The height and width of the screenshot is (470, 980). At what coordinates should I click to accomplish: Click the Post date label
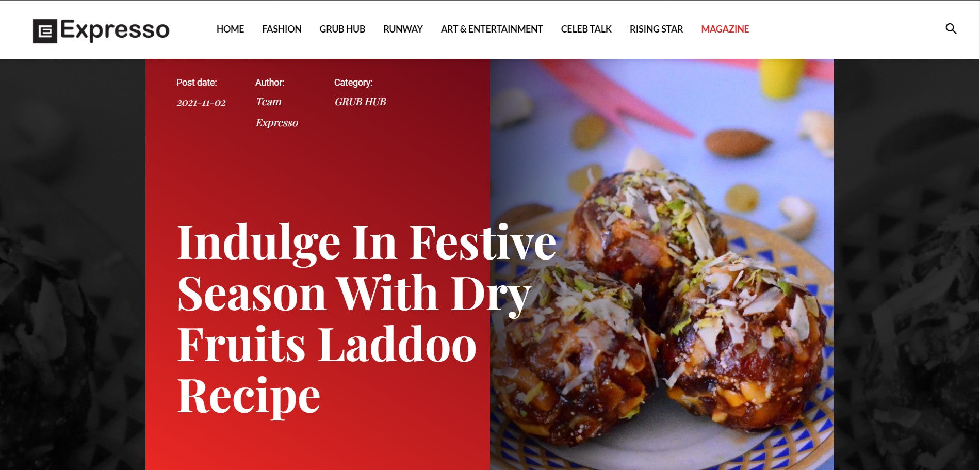tap(197, 83)
